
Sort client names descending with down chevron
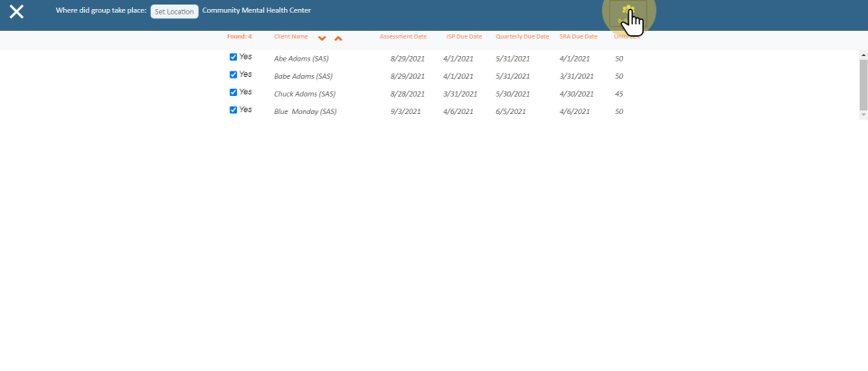coord(322,38)
